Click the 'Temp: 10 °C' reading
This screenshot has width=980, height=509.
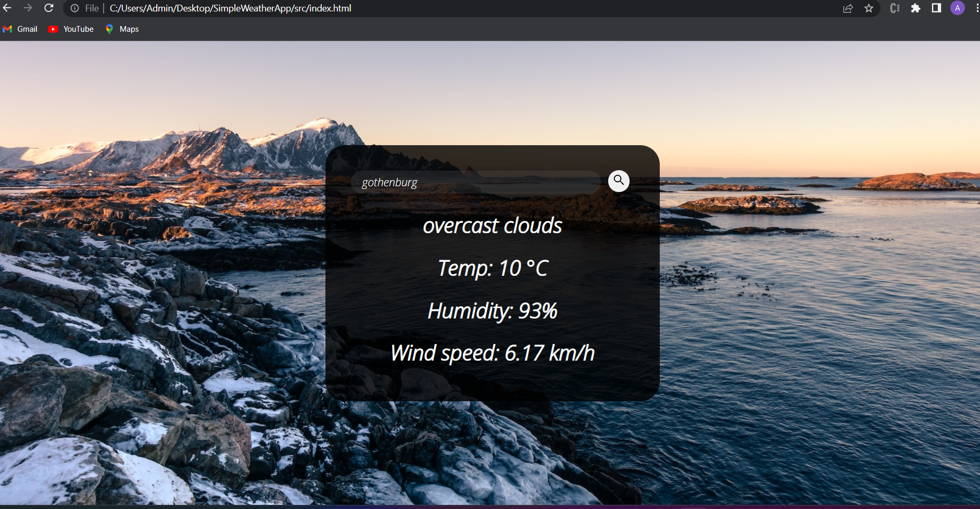point(493,269)
